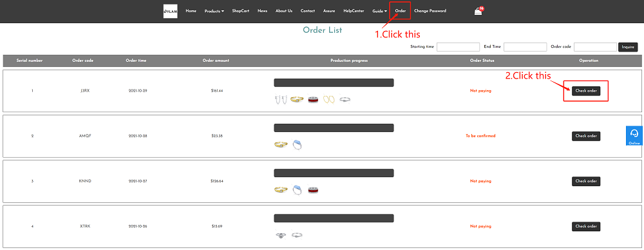Open the ShopCart menu item

[x=241, y=11]
